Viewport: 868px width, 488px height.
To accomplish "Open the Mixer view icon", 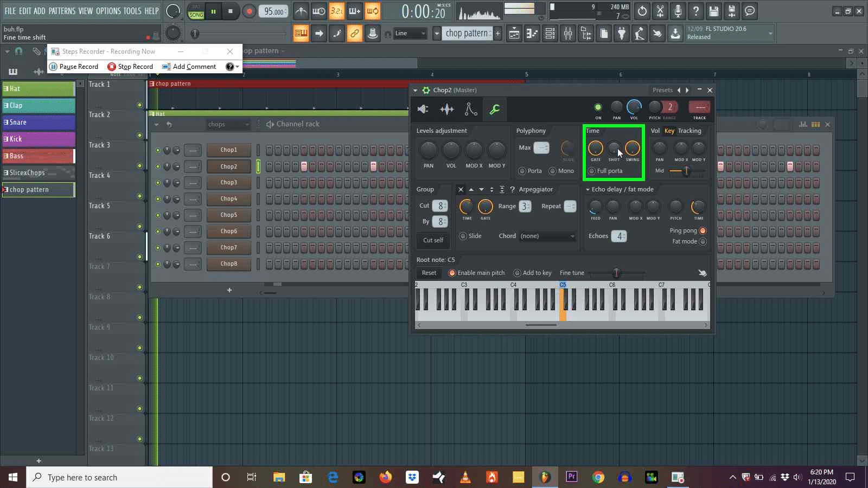I will pyautogui.click(x=568, y=34).
